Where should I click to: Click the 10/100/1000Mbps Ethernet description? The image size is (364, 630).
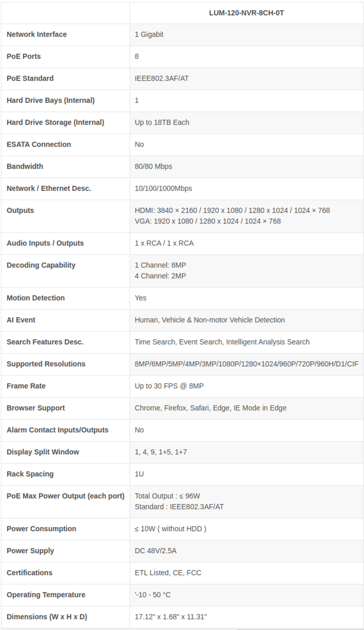pos(163,189)
